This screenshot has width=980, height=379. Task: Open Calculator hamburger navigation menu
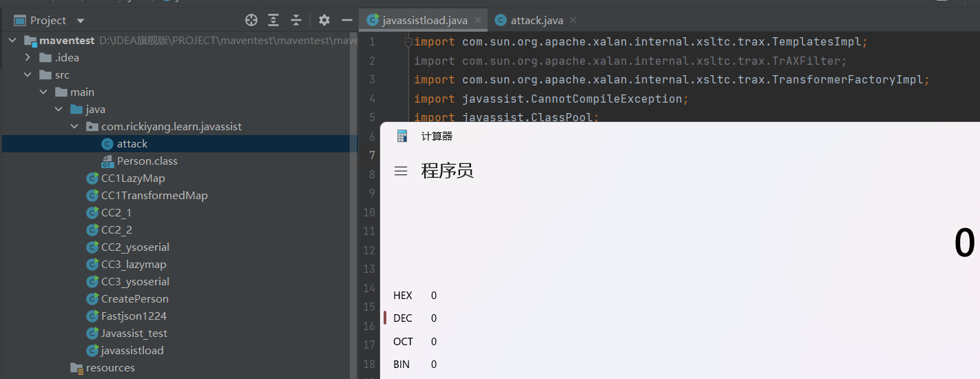[x=400, y=170]
